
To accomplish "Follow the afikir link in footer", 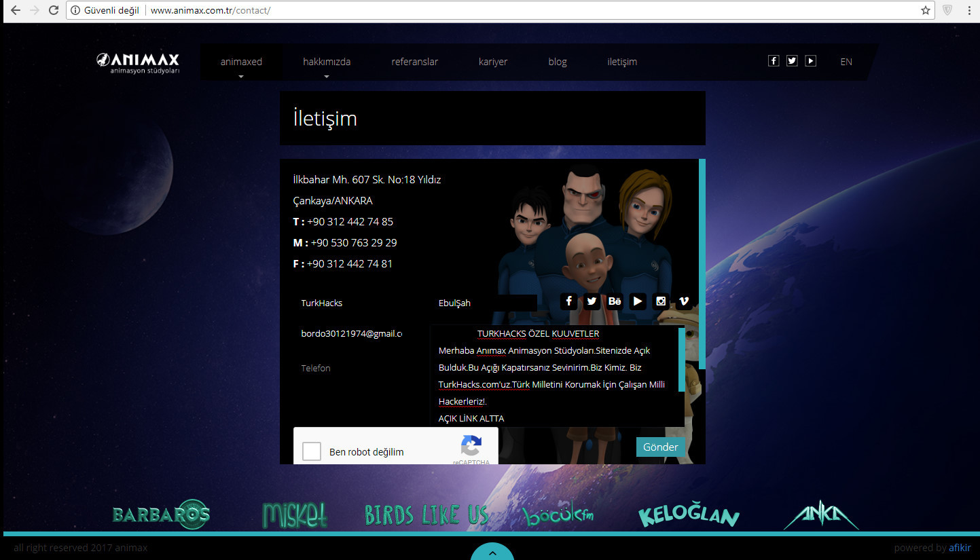I will pyautogui.click(x=960, y=548).
